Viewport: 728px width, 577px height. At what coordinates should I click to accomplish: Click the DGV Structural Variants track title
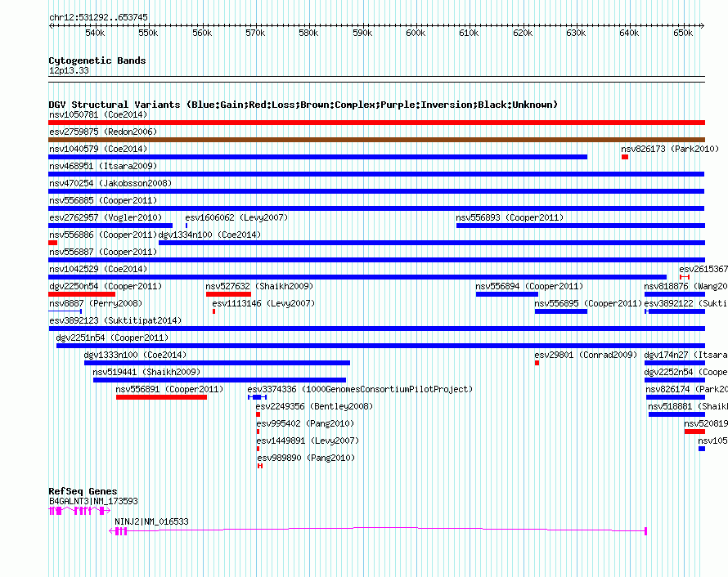coord(303,105)
